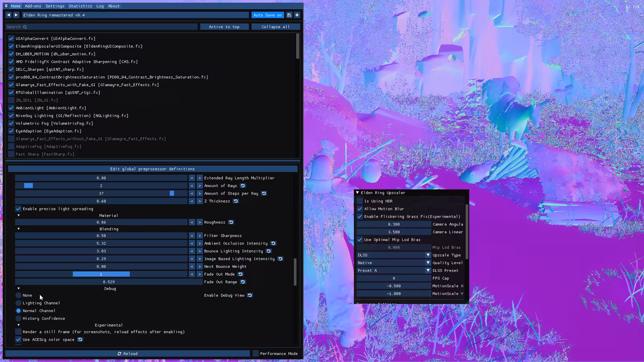
Task: Disable UIAlphaConvert effect
Action: [x=11, y=39]
